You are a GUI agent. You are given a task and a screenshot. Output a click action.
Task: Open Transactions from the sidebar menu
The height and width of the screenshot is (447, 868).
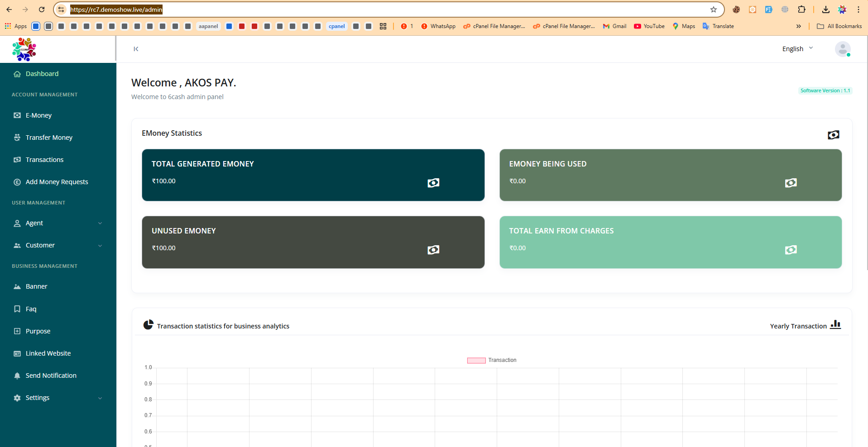click(44, 160)
